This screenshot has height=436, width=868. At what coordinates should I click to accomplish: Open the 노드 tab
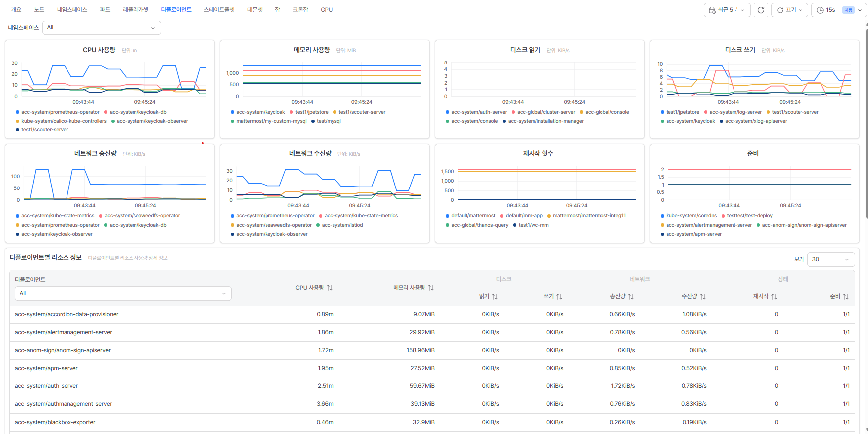pos(39,10)
